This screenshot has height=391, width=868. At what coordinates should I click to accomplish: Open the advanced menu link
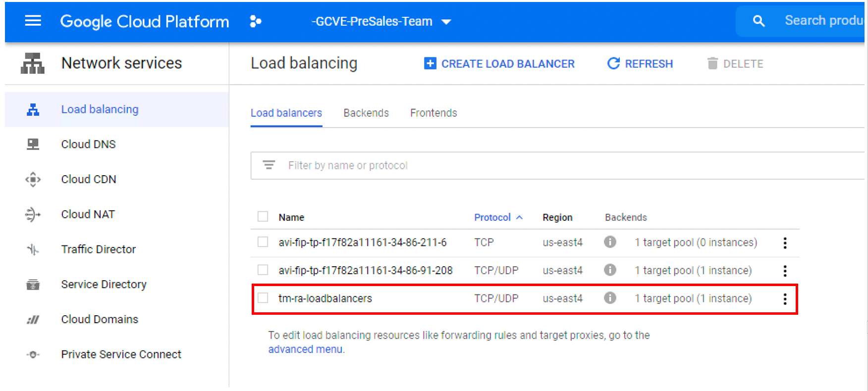[305, 349]
